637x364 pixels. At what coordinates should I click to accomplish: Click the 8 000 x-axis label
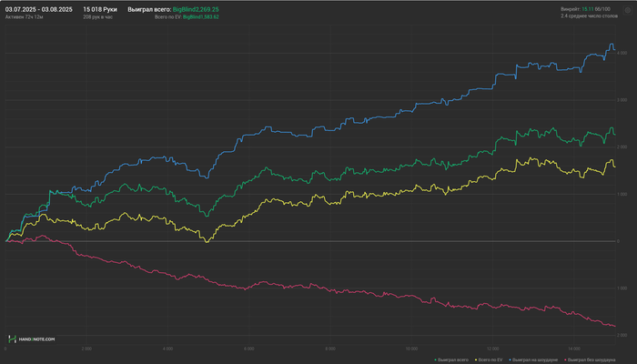(330, 349)
